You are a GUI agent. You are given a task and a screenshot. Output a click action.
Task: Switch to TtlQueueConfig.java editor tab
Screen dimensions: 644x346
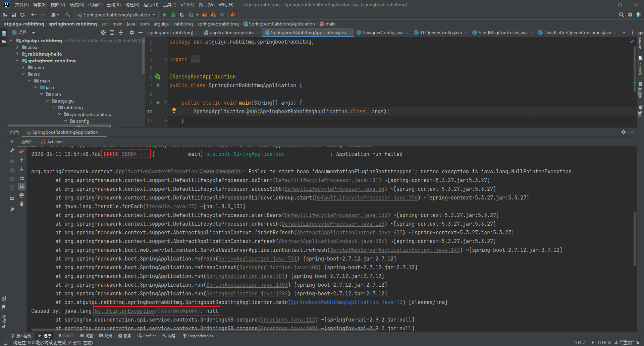point(441,33)
